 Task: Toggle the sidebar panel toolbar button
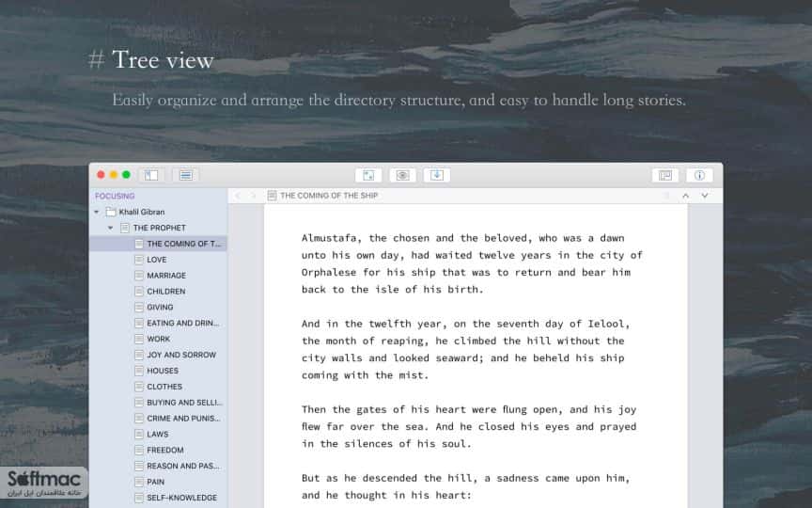151,175
